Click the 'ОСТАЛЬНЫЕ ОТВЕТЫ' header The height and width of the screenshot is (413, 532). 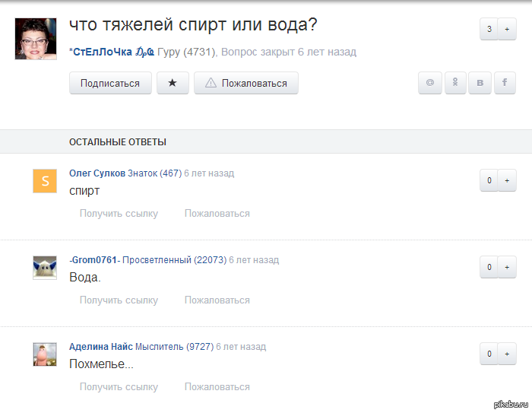[118, 142]
